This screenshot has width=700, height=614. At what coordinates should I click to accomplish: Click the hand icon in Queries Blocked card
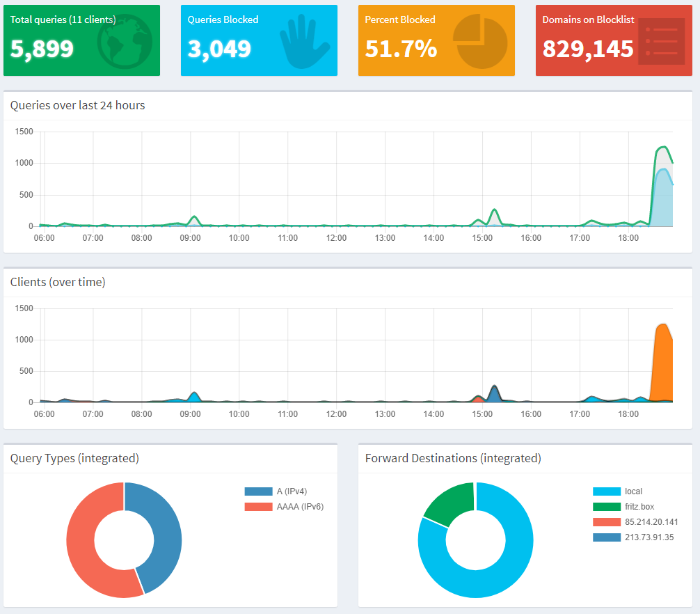click(305, 41)
